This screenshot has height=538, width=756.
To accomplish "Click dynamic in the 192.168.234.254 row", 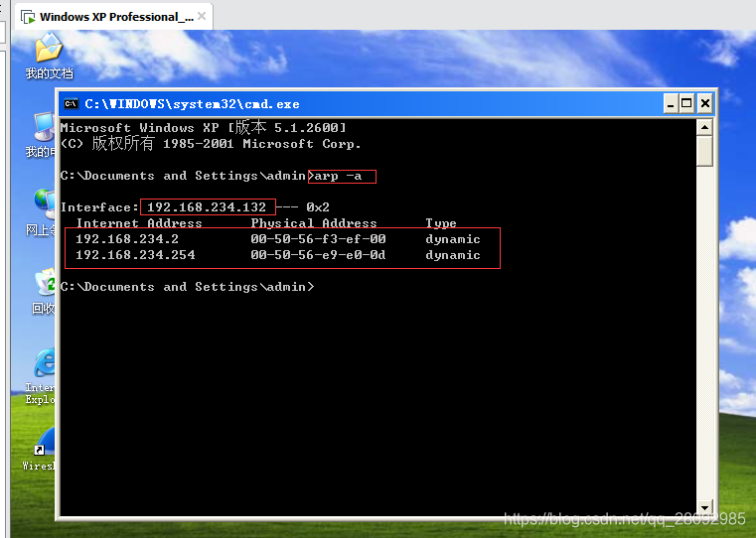I will click(x=453, y=255).
